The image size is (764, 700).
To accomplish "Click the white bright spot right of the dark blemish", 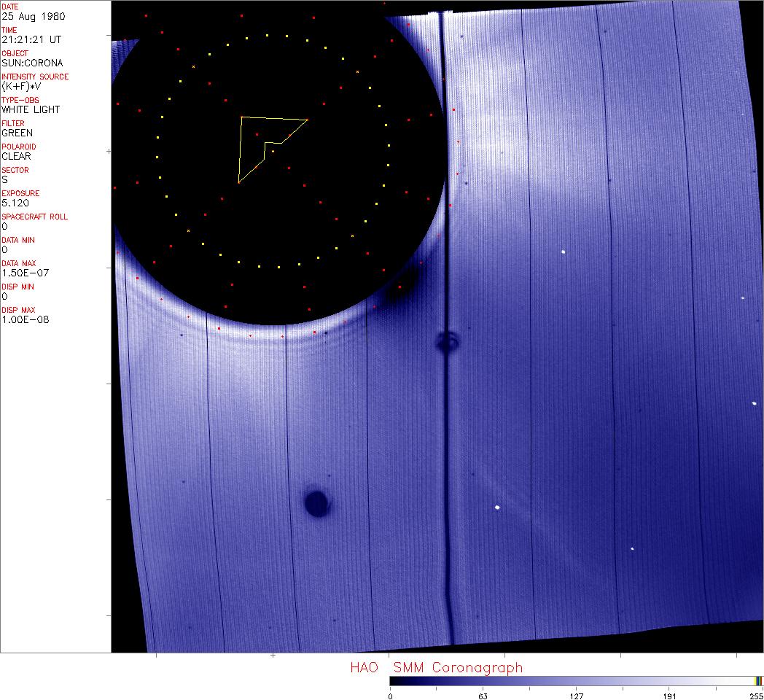I will [x=497, y=507].
